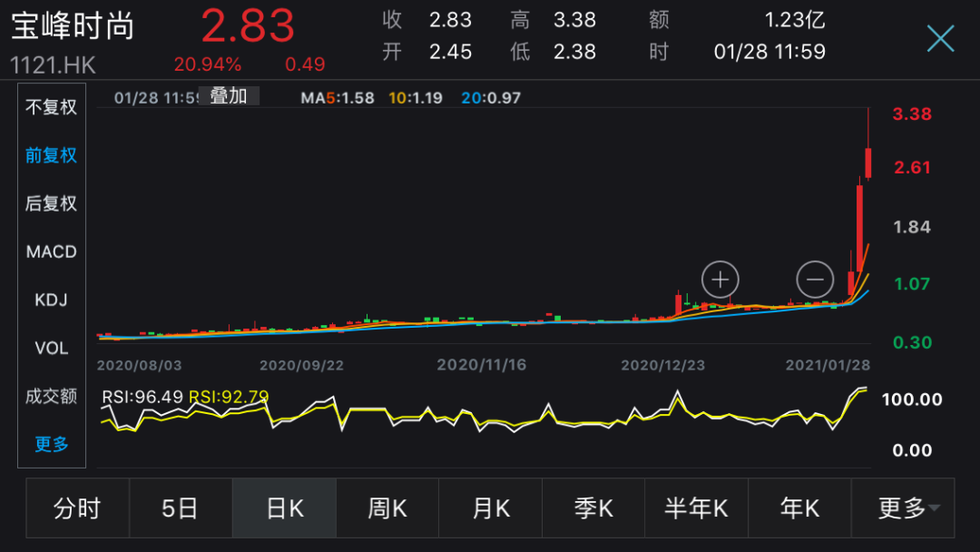Zoom in chart with plus icon

pos(720,280)
